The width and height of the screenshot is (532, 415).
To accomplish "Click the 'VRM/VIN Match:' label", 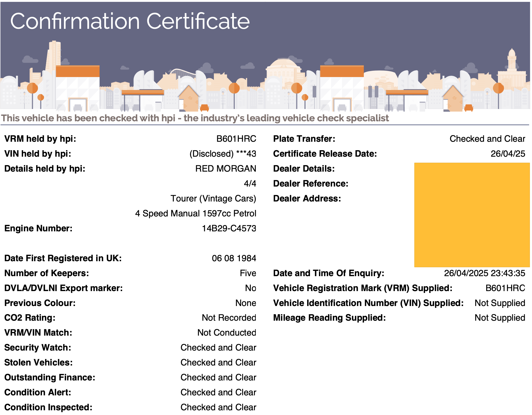I will tap(38, 332).
